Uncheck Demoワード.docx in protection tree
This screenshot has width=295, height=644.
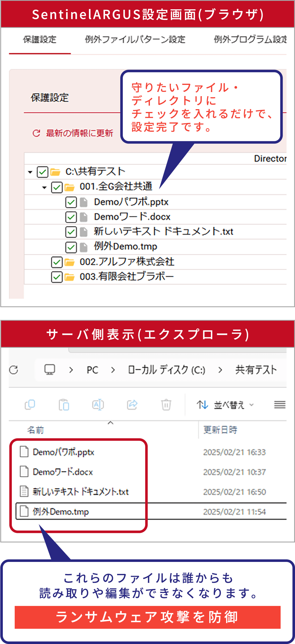click(71, 217)
